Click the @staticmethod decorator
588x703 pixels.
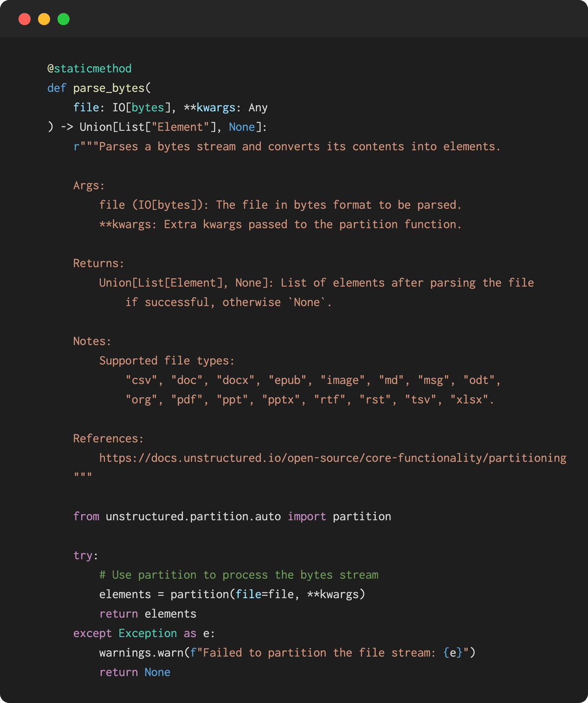coord(89,69)
